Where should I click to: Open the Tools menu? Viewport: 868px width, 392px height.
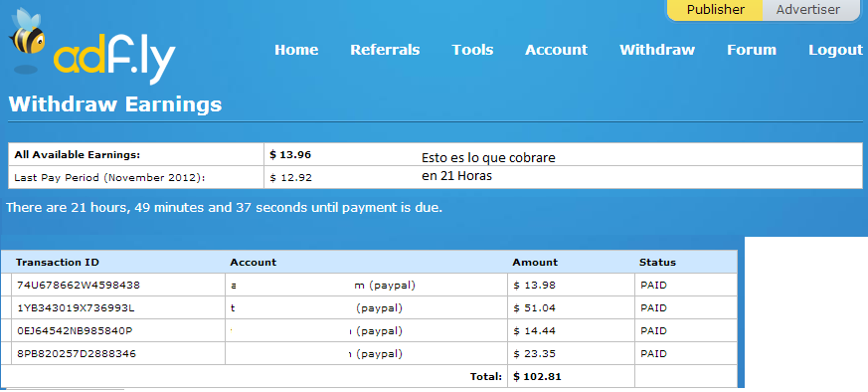click(x=472, y=50)
